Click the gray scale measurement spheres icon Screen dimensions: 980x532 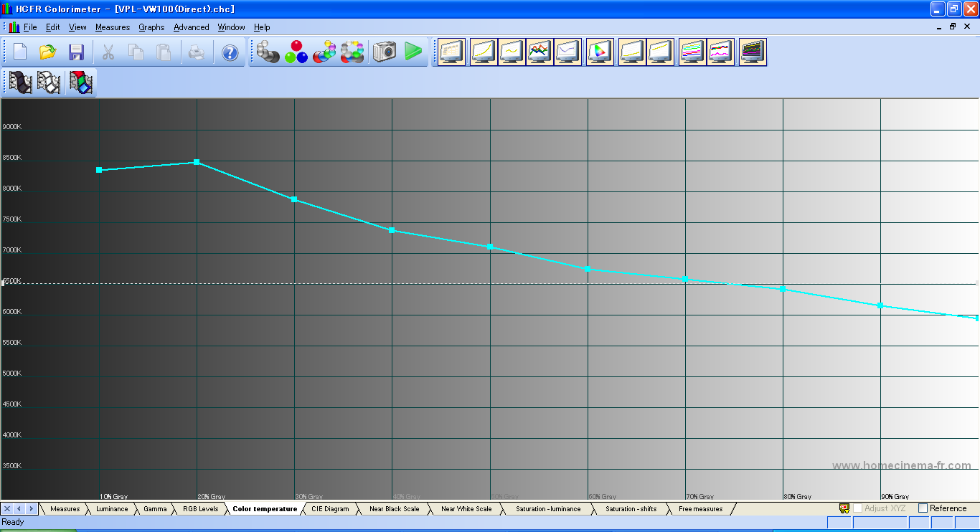[268, 52]
